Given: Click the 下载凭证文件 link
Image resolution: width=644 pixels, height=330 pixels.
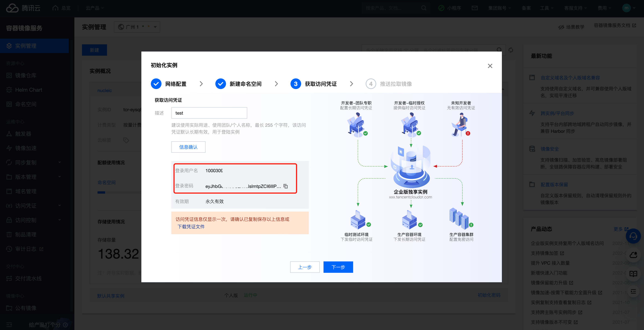Looking at the screenshot, I should [191, 227].
